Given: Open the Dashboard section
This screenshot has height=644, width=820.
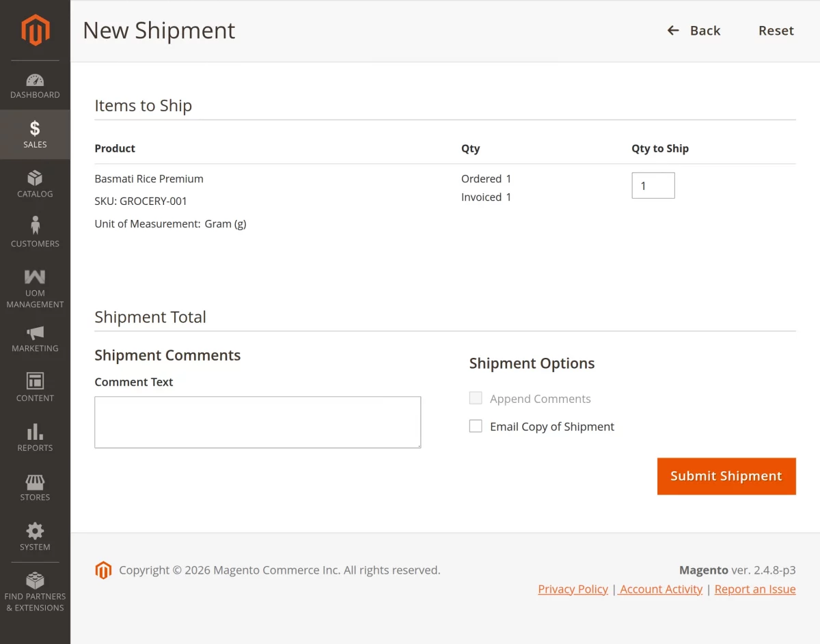Looking at the screenshot, I should click(35, 85).
